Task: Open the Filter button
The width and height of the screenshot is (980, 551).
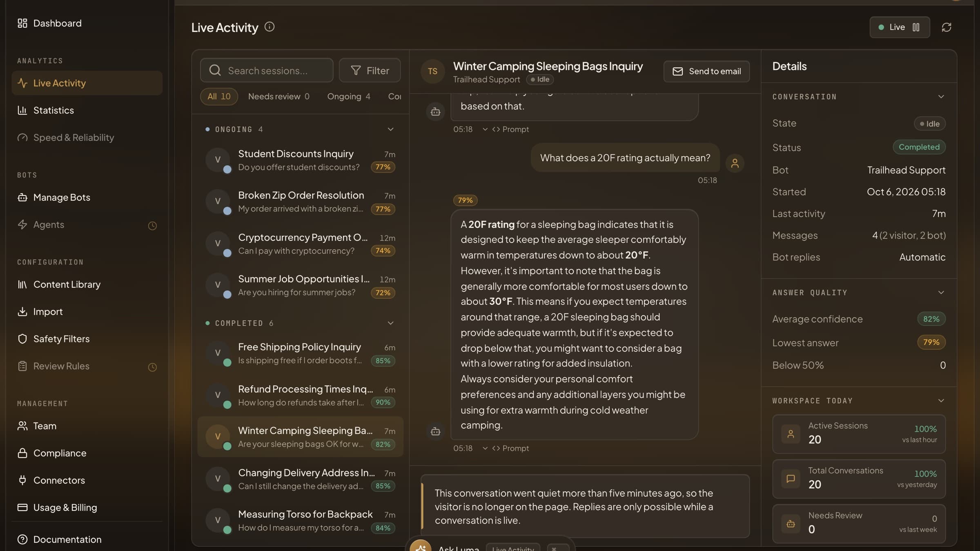Action: pyautogui.click(x=370, y=71)
